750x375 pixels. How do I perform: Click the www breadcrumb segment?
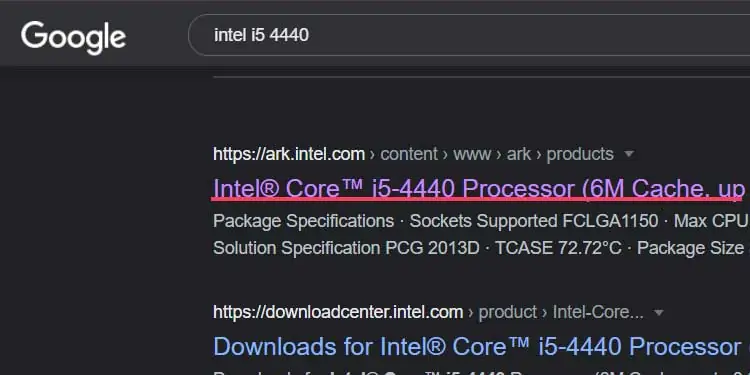coord(472,154)
